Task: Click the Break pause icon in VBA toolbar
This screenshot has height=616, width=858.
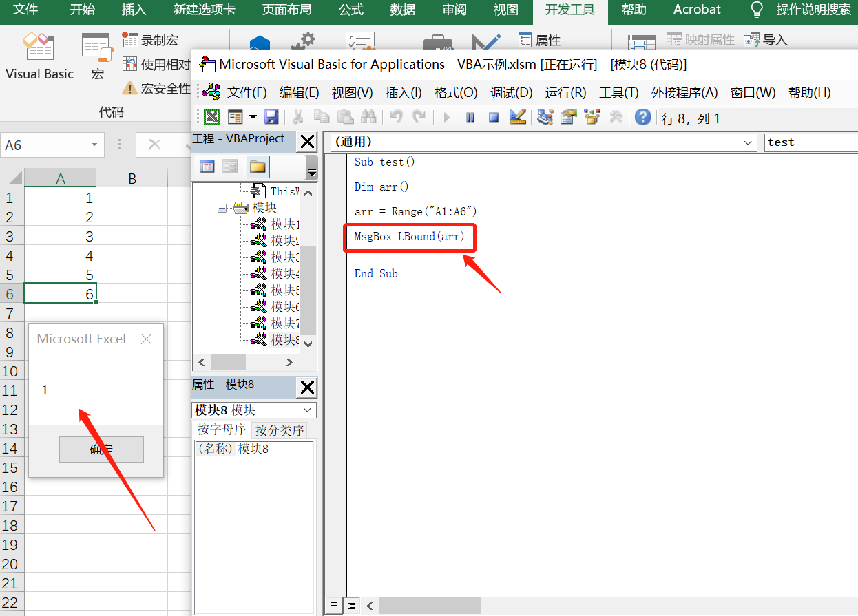Action: [470, 117]
